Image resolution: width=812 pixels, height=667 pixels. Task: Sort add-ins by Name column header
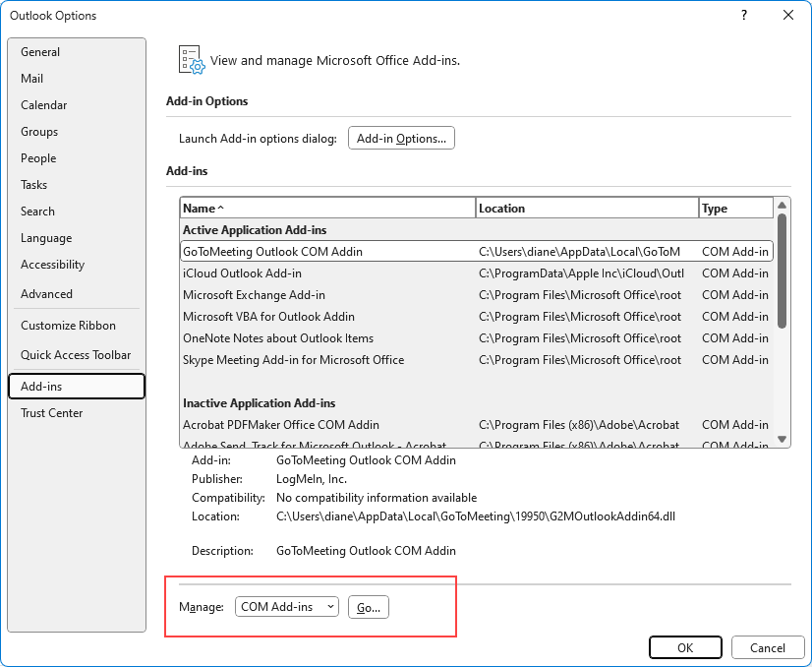[327, 209]
